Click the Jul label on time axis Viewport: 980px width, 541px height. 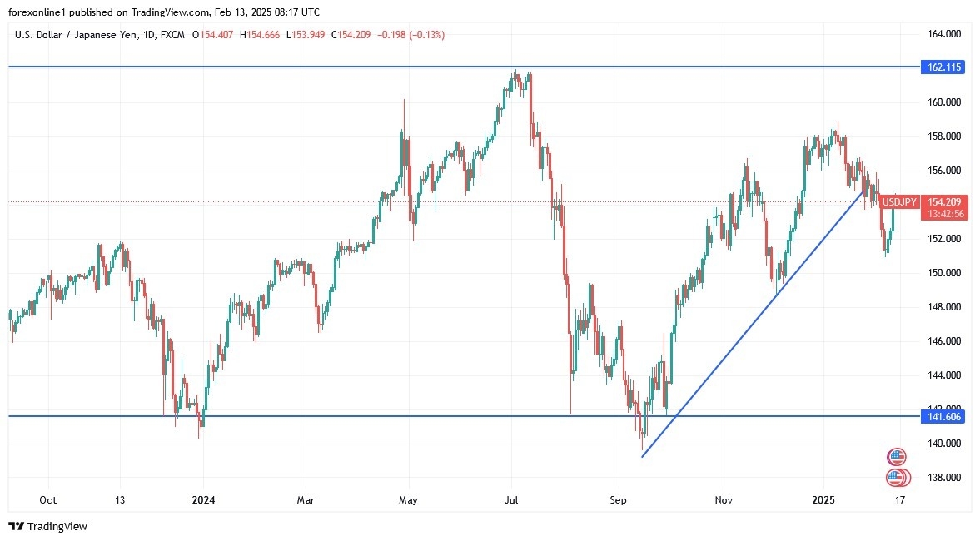coord(511,500)
